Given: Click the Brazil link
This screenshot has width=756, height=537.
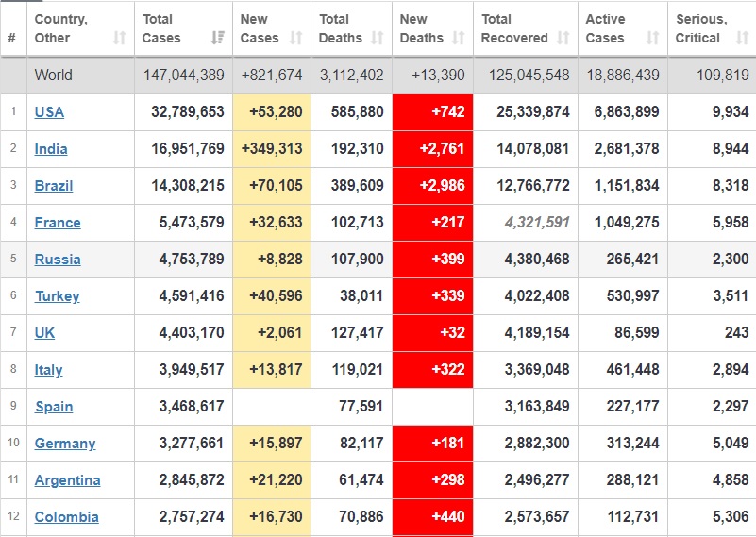Looking at the screenshot, I should click(x=54, y=186).
